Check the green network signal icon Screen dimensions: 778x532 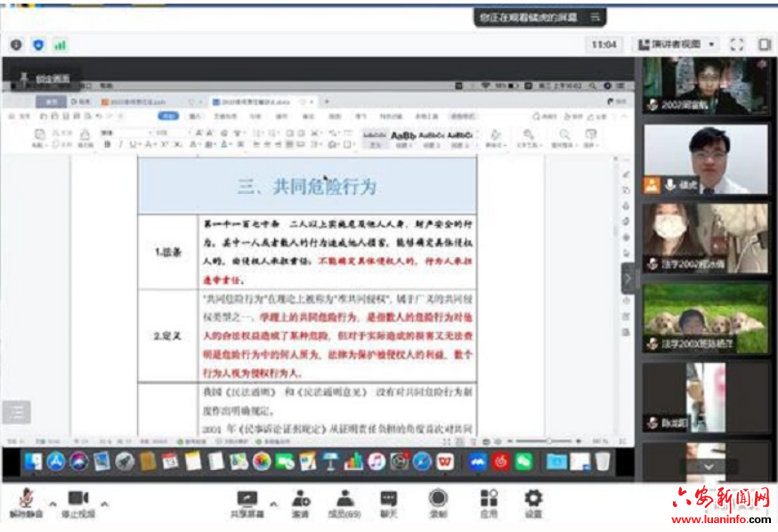pyautogui.click(x=61, y=44)
